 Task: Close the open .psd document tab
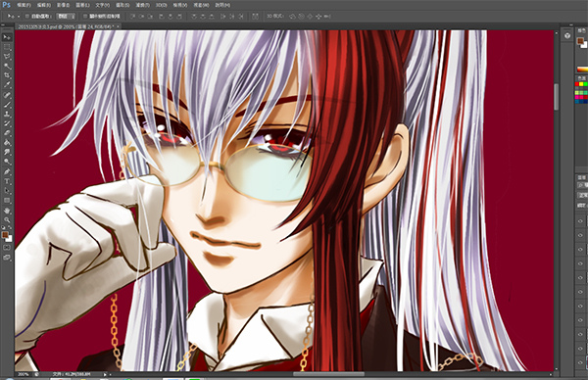(x=119, y=26)
